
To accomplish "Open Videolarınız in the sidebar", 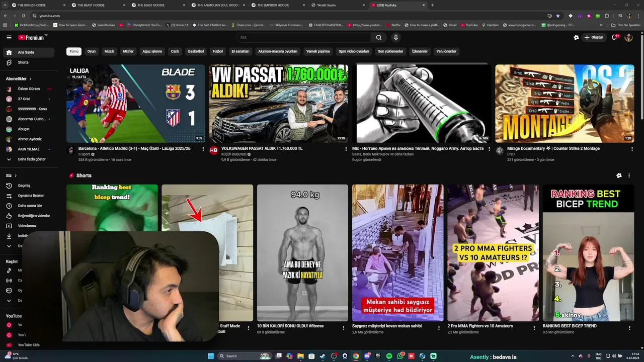I will pos(29,226).
